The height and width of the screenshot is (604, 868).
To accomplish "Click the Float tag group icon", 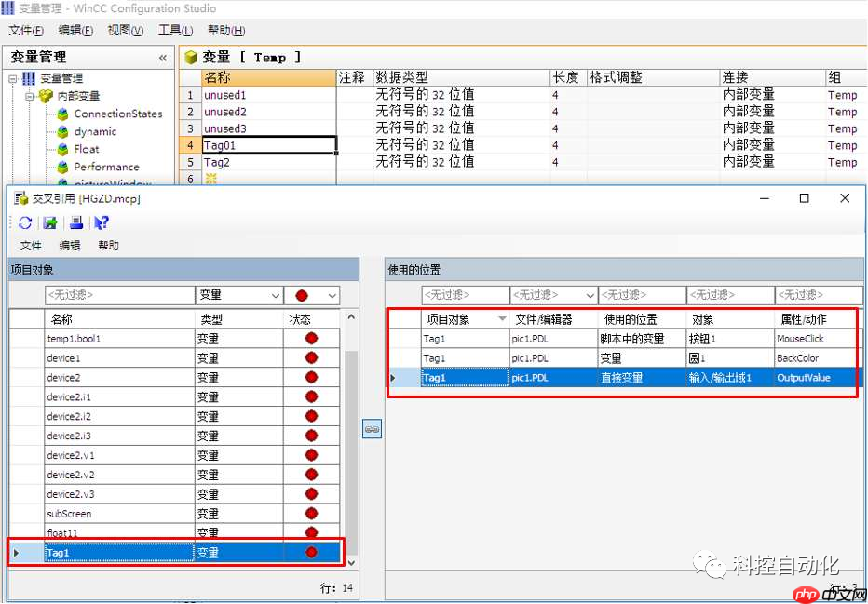I will [62, 149].
